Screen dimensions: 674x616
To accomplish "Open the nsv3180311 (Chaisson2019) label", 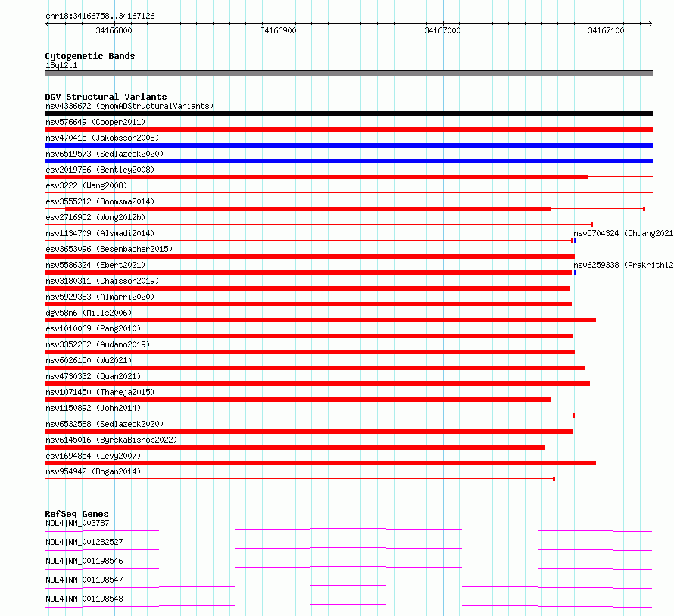I will 102,281.
